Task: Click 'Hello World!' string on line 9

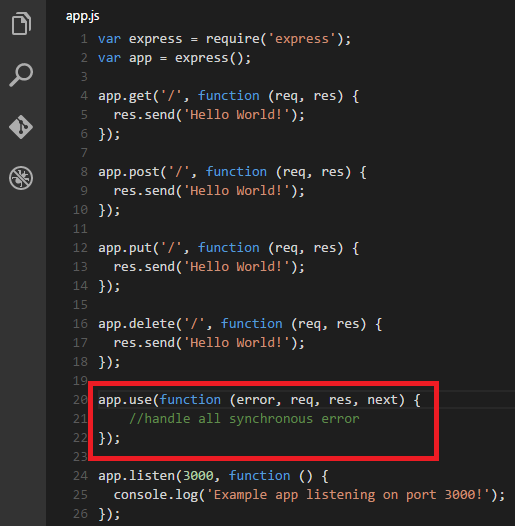Action: [237, 191]
